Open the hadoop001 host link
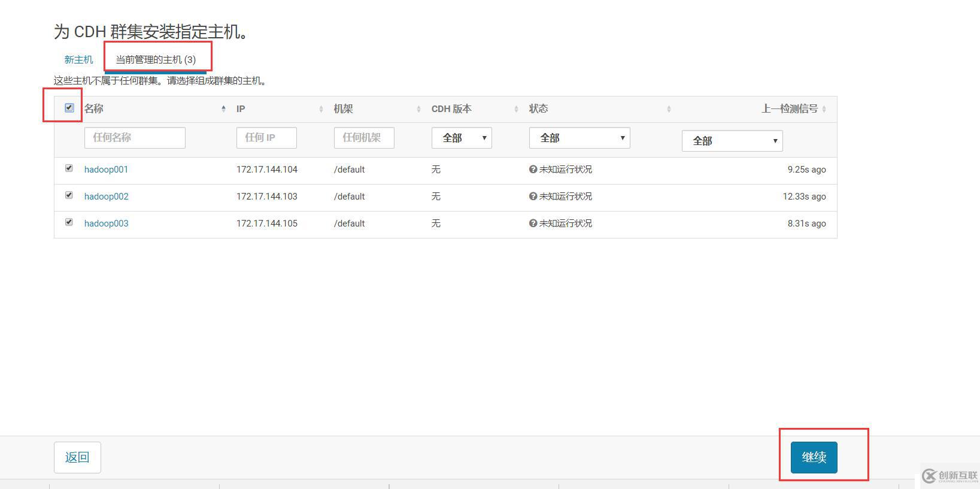This screenshot has height=489, width=980. click(x=106, y=170)
